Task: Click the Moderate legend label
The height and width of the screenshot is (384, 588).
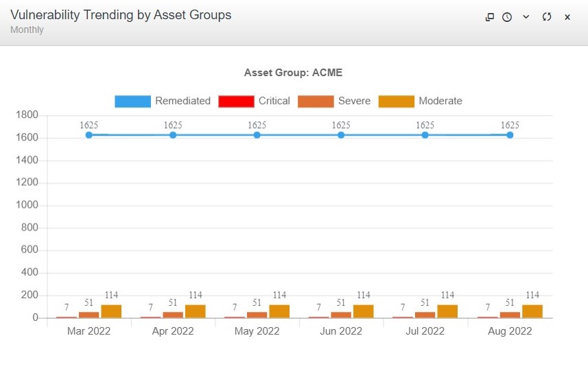Action: [440, 101]
